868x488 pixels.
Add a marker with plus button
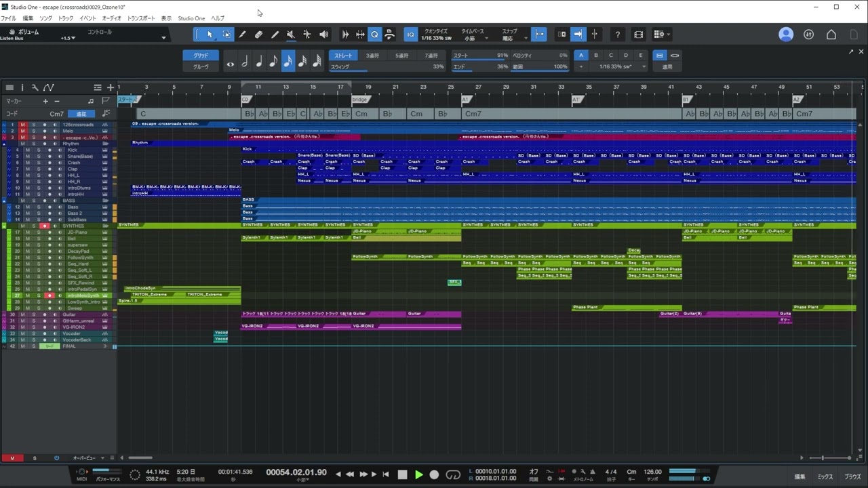[46, 101]
